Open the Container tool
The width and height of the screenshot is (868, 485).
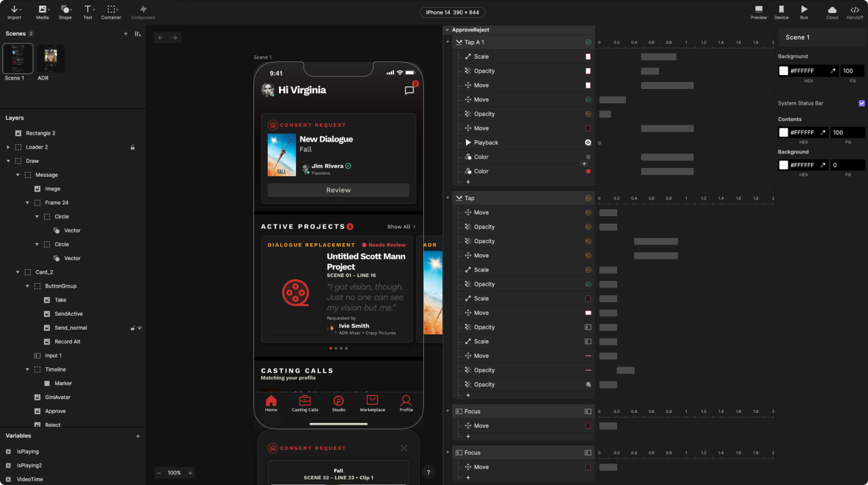[x=111, y=12]
